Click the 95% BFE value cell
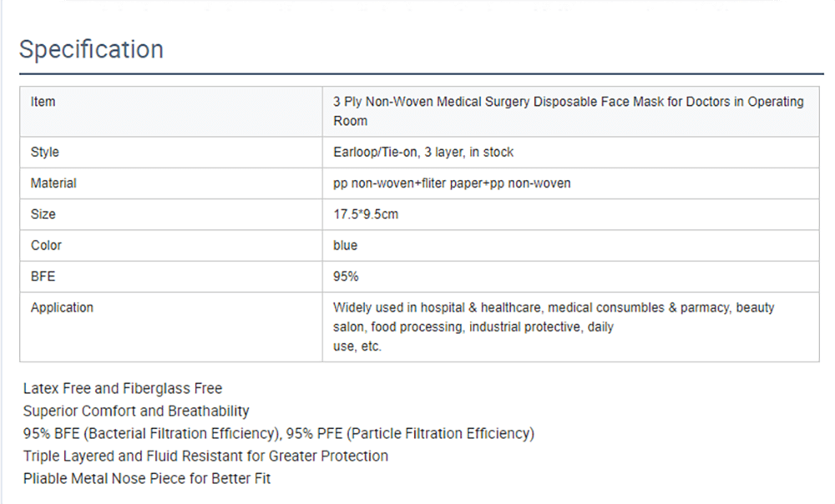Screen dimensions: 835x504 (346, 276)
